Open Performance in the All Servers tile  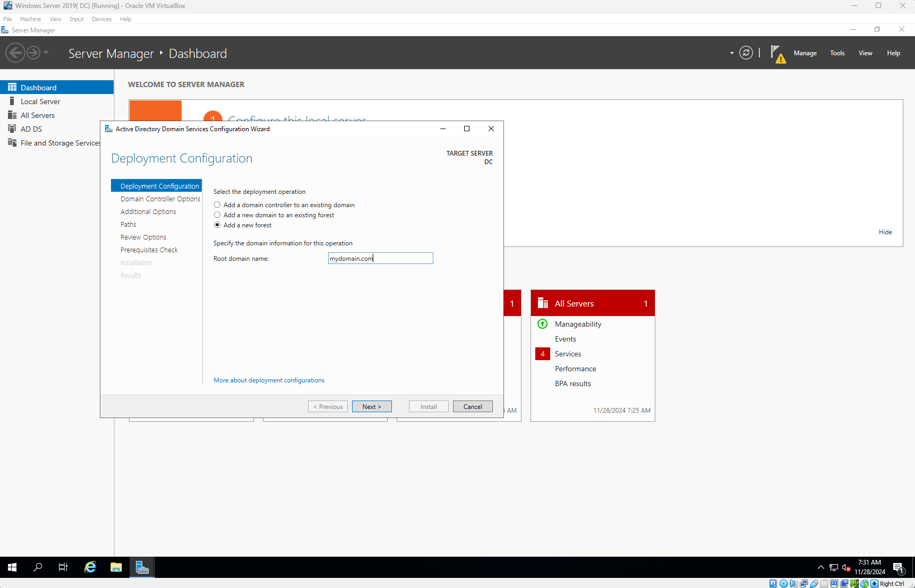pyautogui.click(x=576, y=369)
